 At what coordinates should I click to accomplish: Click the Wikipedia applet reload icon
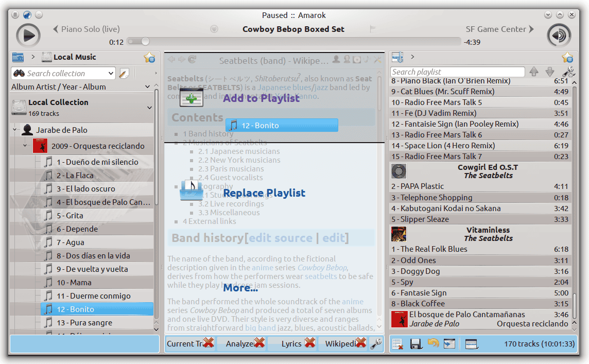click(x=192, y=59)
